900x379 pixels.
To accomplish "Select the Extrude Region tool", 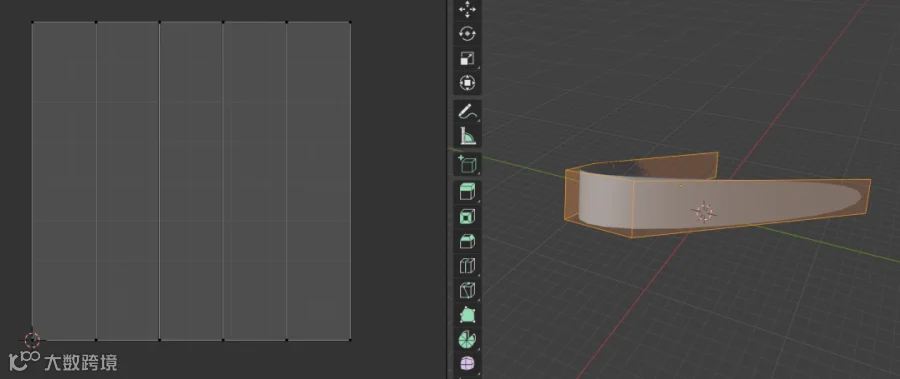I will click(467, 192).
